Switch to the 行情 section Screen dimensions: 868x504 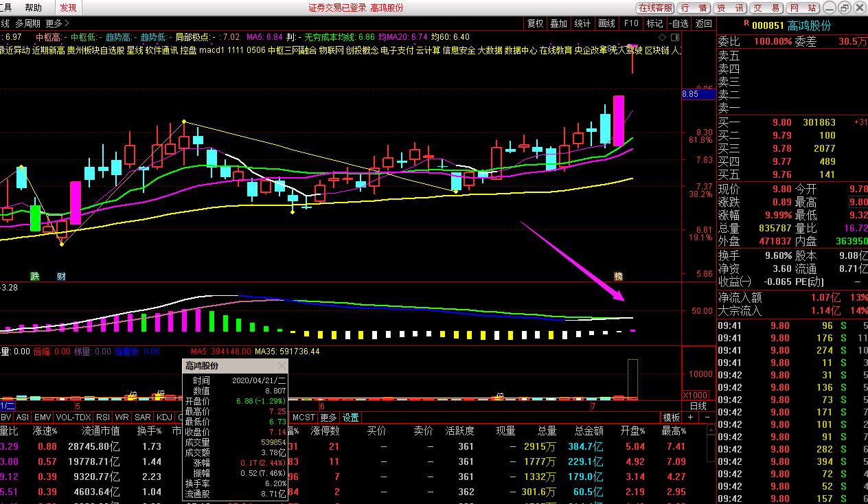point(694,8)
